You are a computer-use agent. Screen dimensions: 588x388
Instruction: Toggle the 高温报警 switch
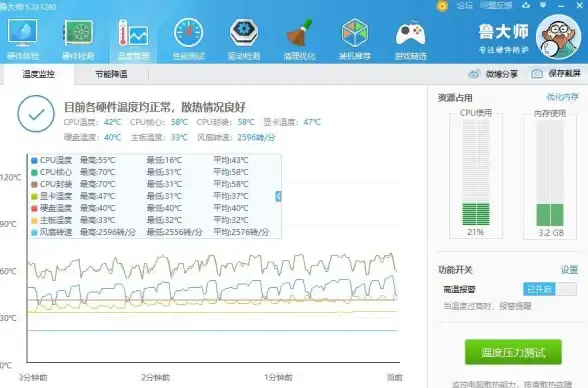pos(550,289)
